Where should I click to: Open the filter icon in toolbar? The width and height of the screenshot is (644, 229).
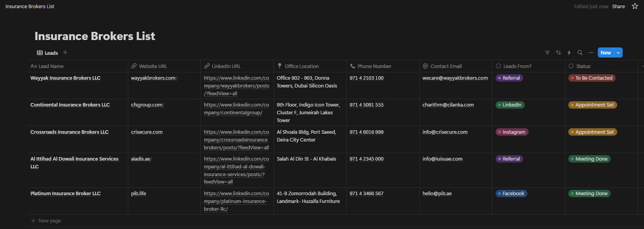click(x=547, y=52)
